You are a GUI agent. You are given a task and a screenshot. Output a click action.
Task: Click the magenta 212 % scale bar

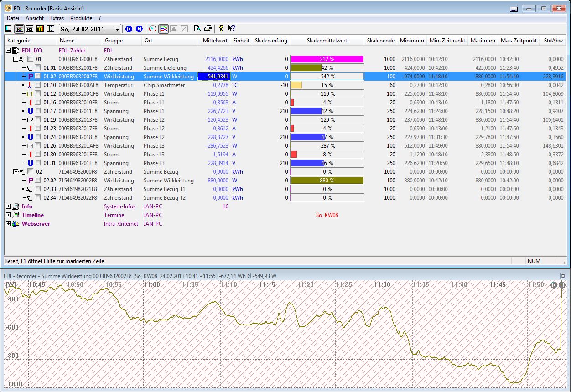[327, 59]
